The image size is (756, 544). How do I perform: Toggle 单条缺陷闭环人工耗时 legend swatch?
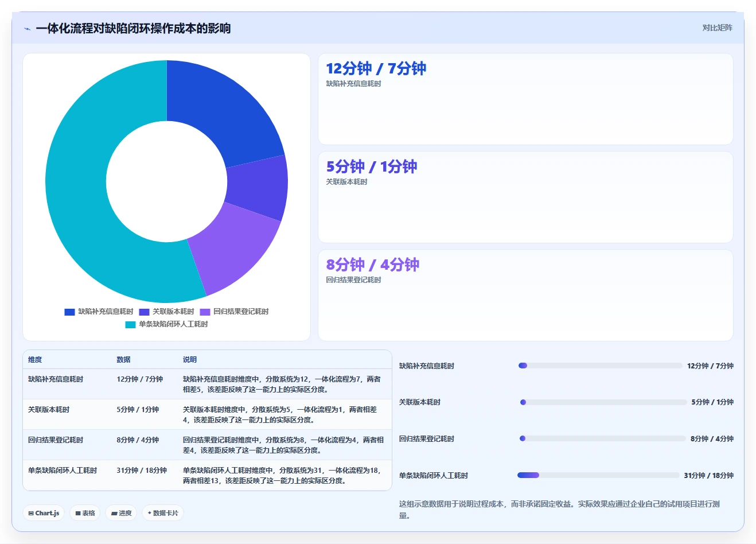[x=130, y=324]
